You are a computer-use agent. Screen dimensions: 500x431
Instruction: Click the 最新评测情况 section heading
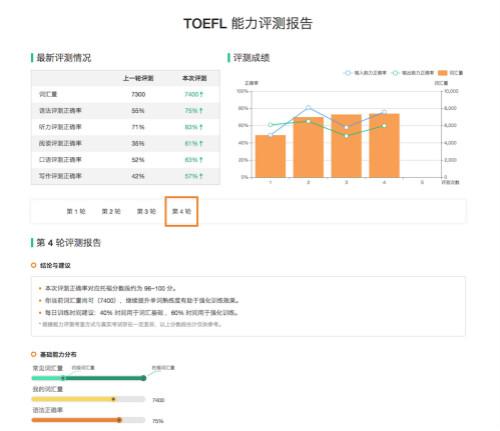pos(64,58)
